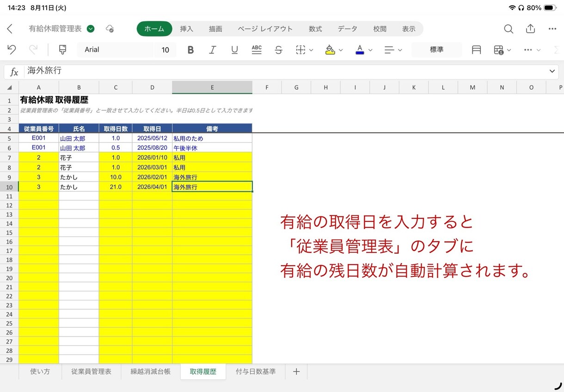
Task: Select the 有給休暇 取得履歴 title cell
Action: [54, 99]
